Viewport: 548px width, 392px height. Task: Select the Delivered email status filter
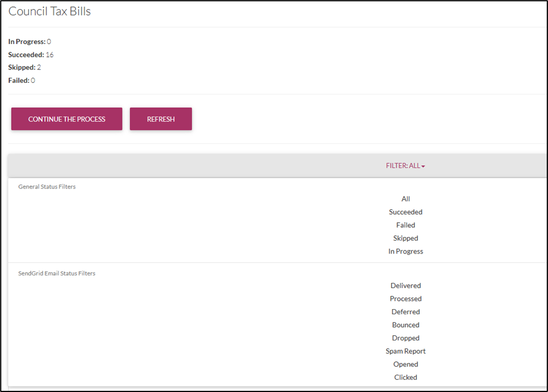coord(405,285)
